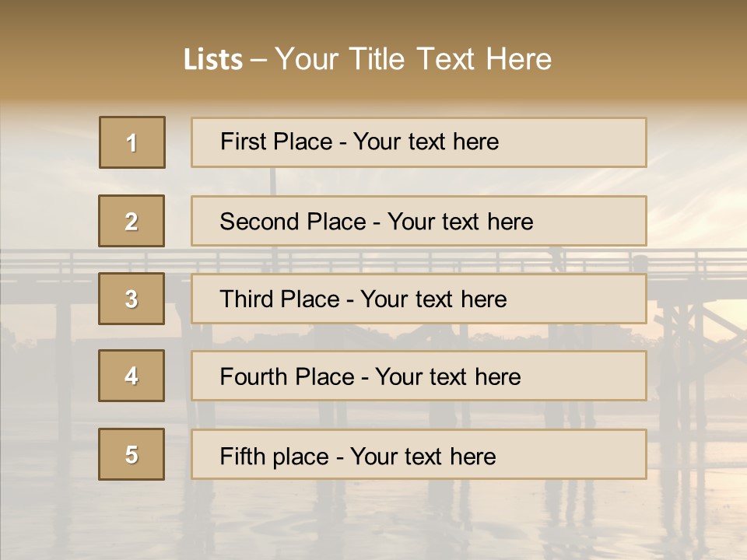Select the bold word Lists in title

tap(213, 59)
